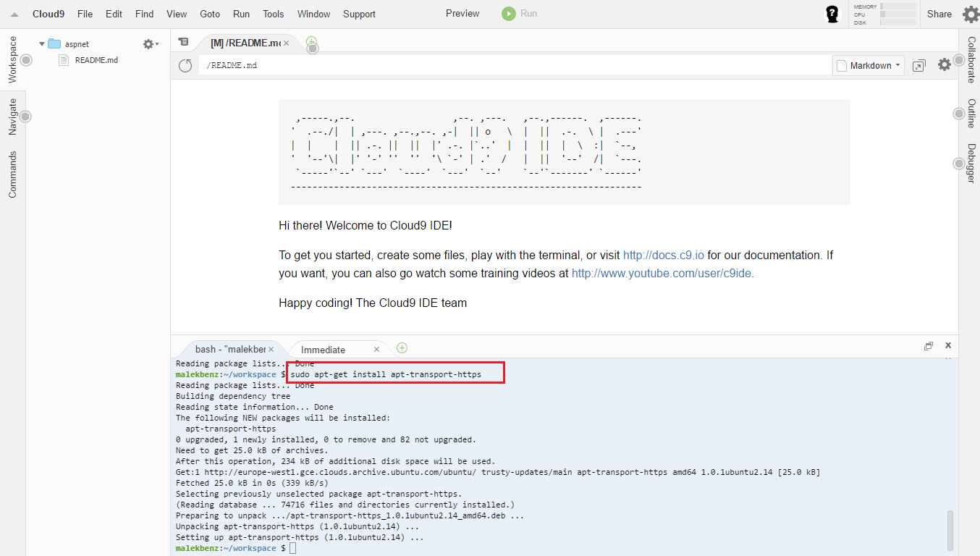Open the user avatar profile icon
This screenshot has height=556, width=980.
coord(832,14)
